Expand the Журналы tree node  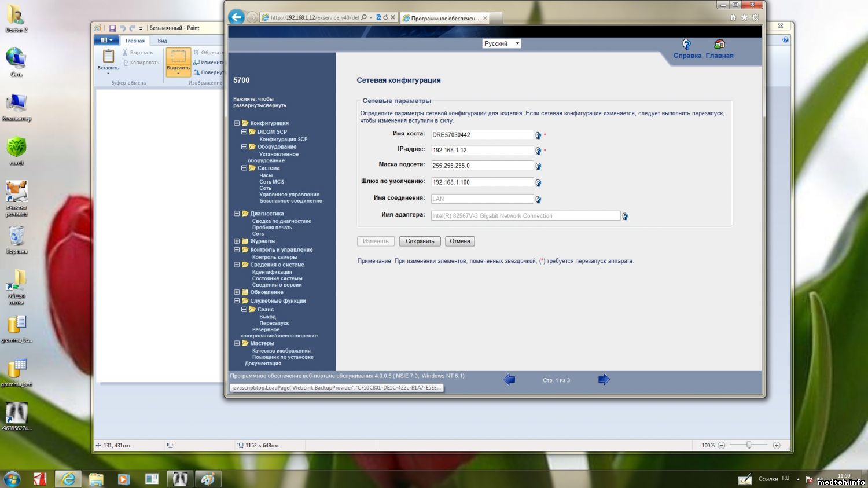pyautogui.click(x=237, y=241)
